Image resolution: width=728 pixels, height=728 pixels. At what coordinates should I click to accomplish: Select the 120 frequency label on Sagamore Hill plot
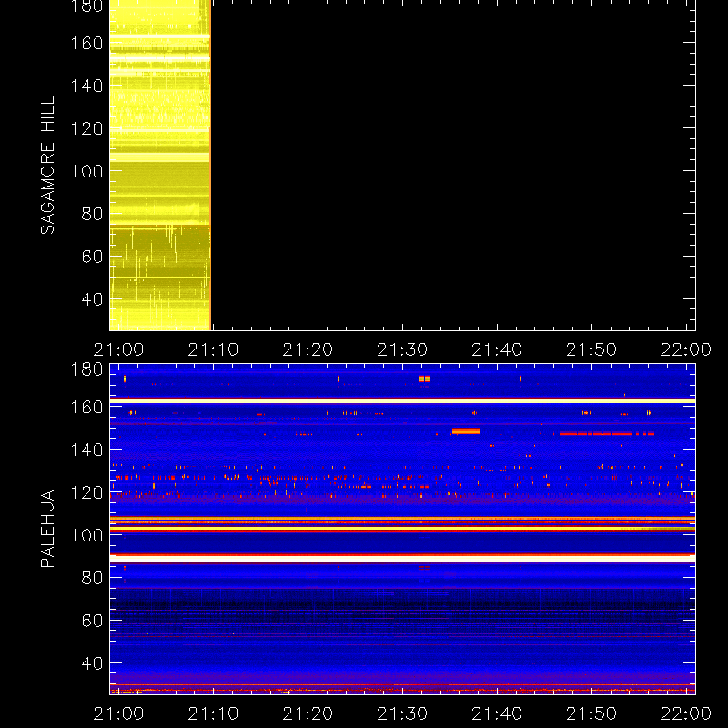click(x=86, y=128)
